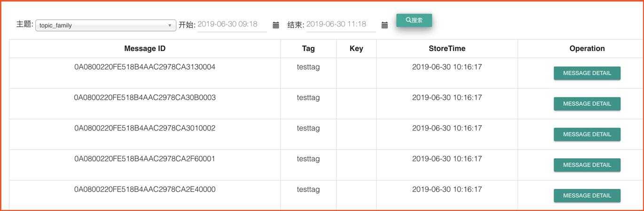644x211 pixels.
Task: Click the Operation column header
Action: [x=587, y=49]
